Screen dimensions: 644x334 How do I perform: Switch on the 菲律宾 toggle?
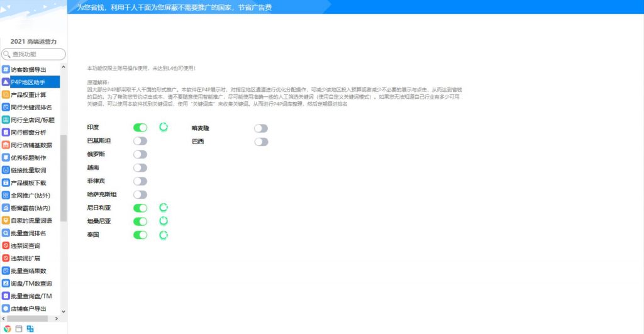click(x=140, y=181)
